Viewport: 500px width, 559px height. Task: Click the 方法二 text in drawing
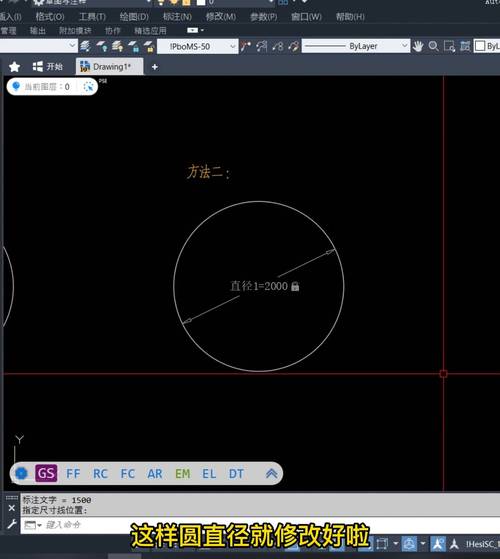point(208,172)
